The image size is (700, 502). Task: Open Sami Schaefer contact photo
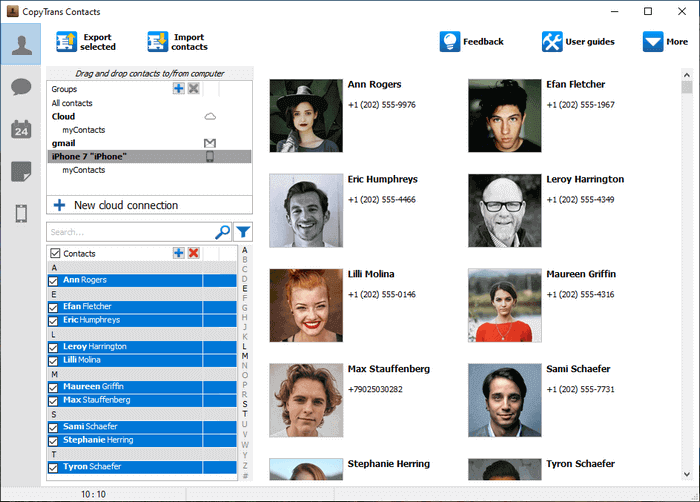(x=505, y=400)
